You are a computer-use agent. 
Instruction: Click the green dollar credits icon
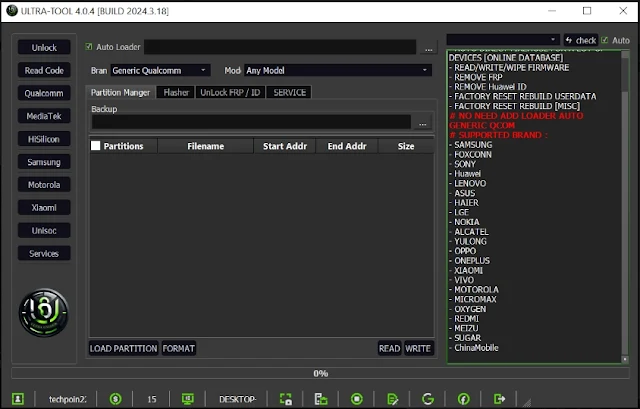point(116,398)
